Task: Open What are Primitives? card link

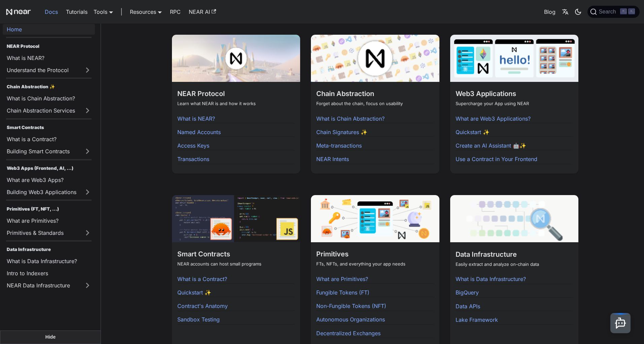Action: [342, 279]
